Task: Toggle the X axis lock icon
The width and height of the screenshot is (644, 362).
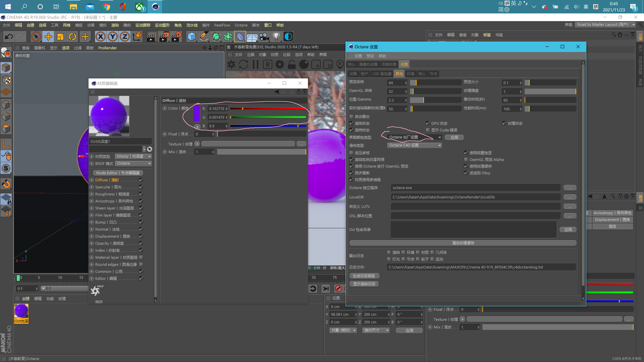Action: (x=100, y=37)
